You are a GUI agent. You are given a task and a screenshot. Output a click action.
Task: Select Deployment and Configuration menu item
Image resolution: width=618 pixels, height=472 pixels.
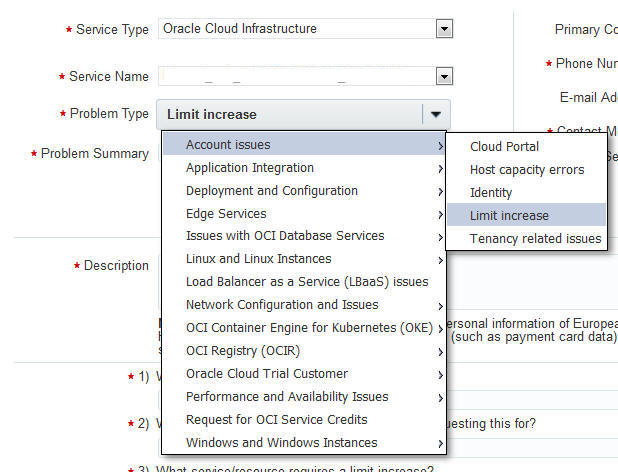pos(304,191)
